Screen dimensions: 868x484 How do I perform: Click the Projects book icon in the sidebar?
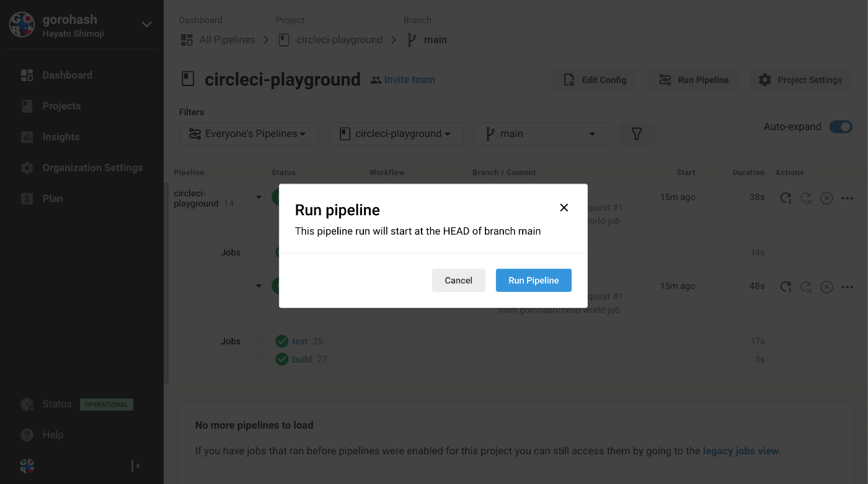pyautogui.click(x=27, y=106)
